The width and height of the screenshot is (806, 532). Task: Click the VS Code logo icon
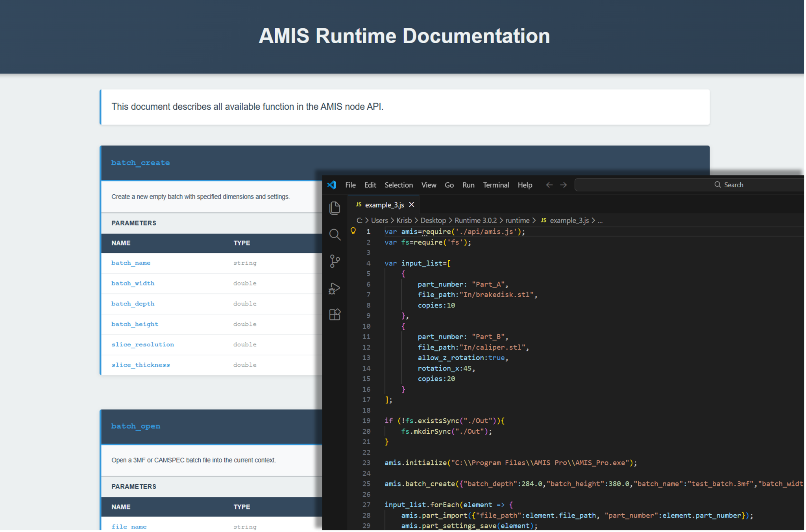(332, 185)
